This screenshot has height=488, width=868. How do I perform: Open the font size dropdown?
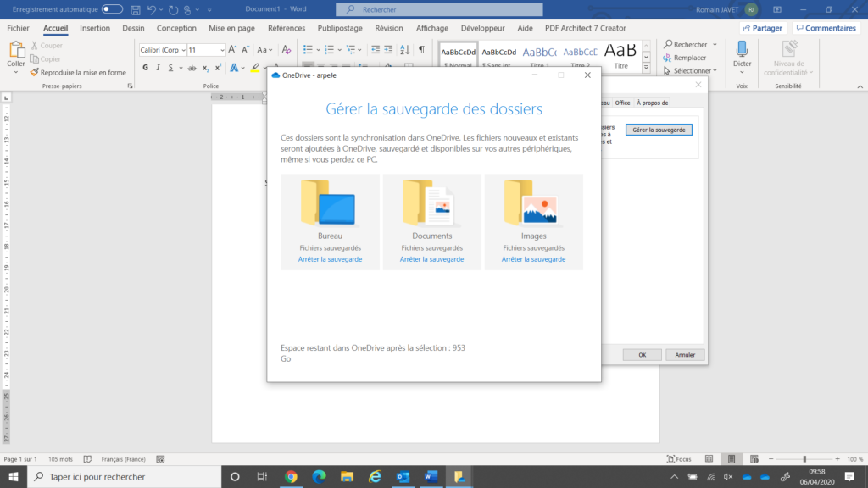[x=222, y=49]
